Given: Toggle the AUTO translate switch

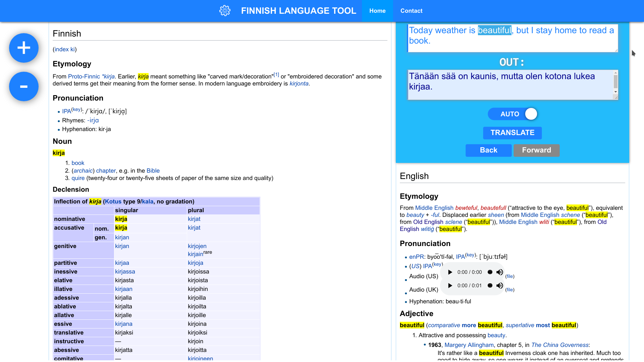Looking at the screenshot, I should pos(513,114).
